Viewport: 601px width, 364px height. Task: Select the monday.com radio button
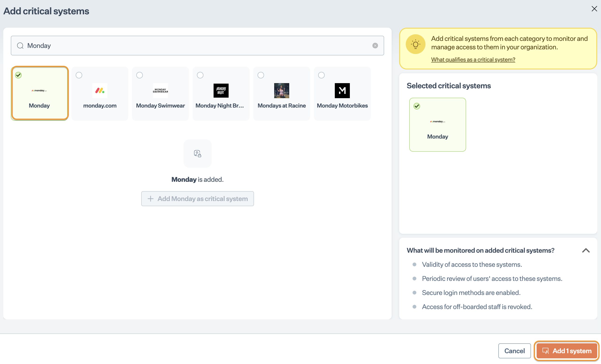tap(79, 75)
